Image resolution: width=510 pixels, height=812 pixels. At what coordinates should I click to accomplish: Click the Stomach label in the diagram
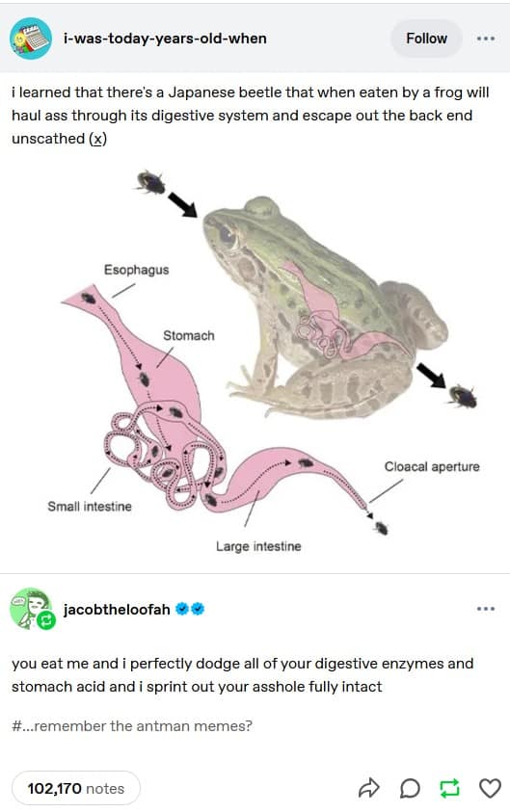coord(189,335)
